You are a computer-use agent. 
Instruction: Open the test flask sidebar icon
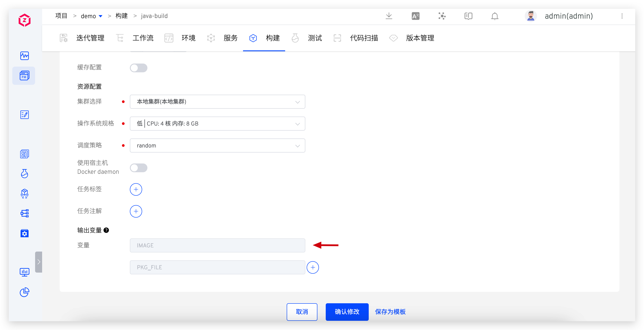pos(25,173)
